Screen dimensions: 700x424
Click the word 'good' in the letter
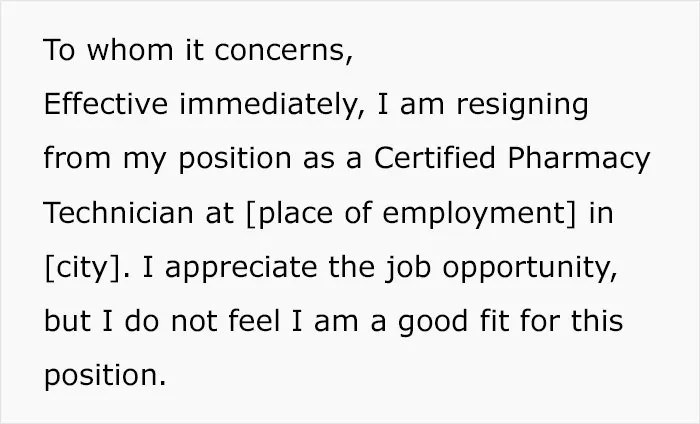pos(433,323)
